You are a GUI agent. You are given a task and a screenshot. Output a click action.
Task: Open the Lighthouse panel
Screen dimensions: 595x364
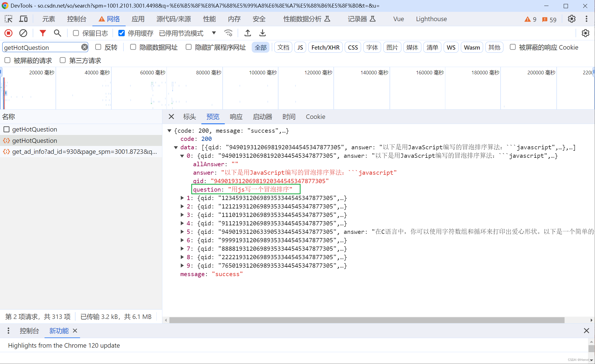pos(431,19)
